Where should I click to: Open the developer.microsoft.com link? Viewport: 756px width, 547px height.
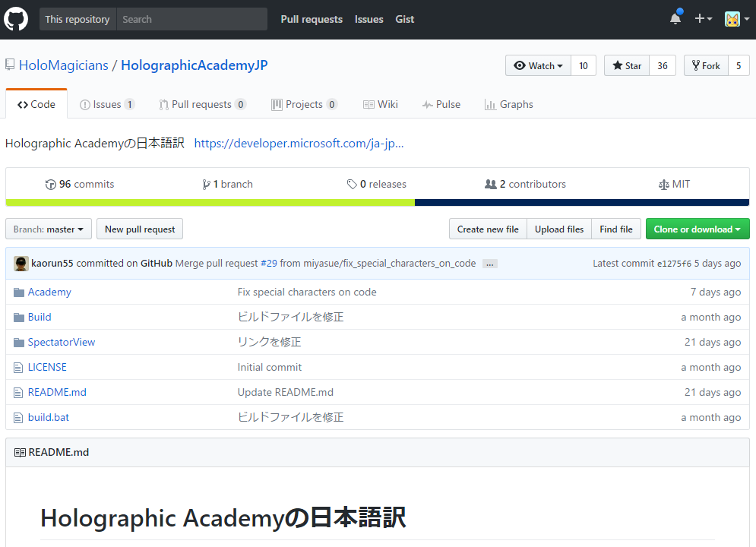(299, 143)
